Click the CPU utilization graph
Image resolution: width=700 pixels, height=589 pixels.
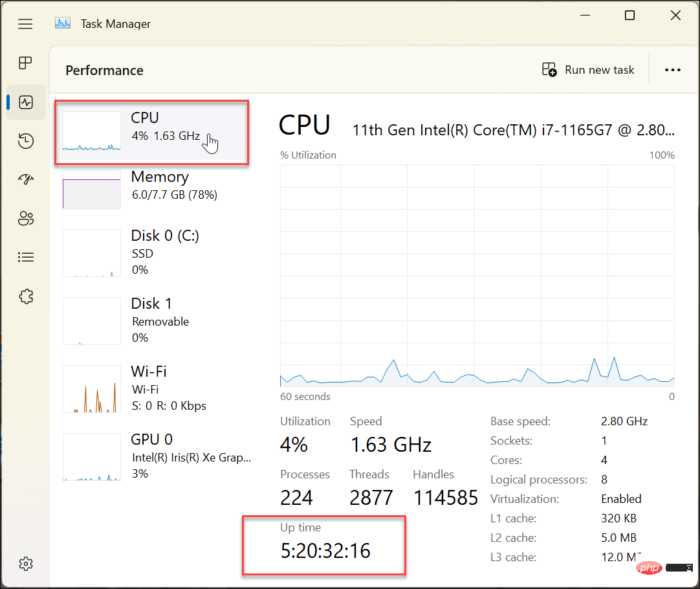click(x=477, y=275)
